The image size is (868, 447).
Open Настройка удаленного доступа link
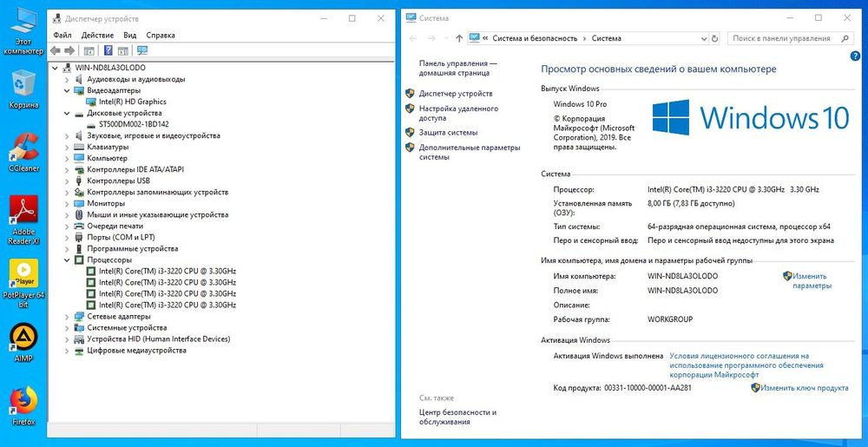click(x=458, y=114)
